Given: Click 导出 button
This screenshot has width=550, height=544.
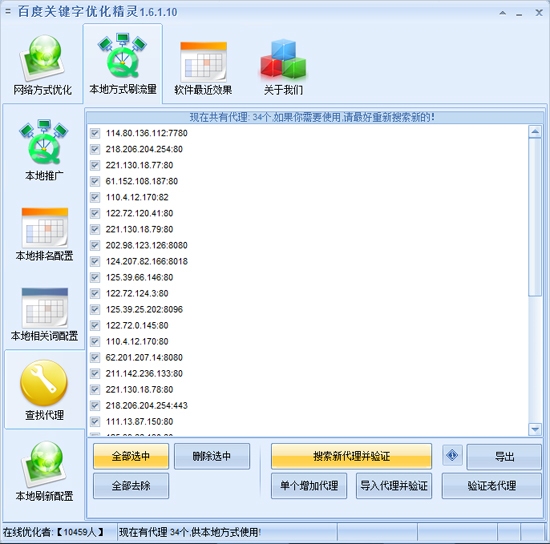Looking at the screenshot, I should (504, 457).
